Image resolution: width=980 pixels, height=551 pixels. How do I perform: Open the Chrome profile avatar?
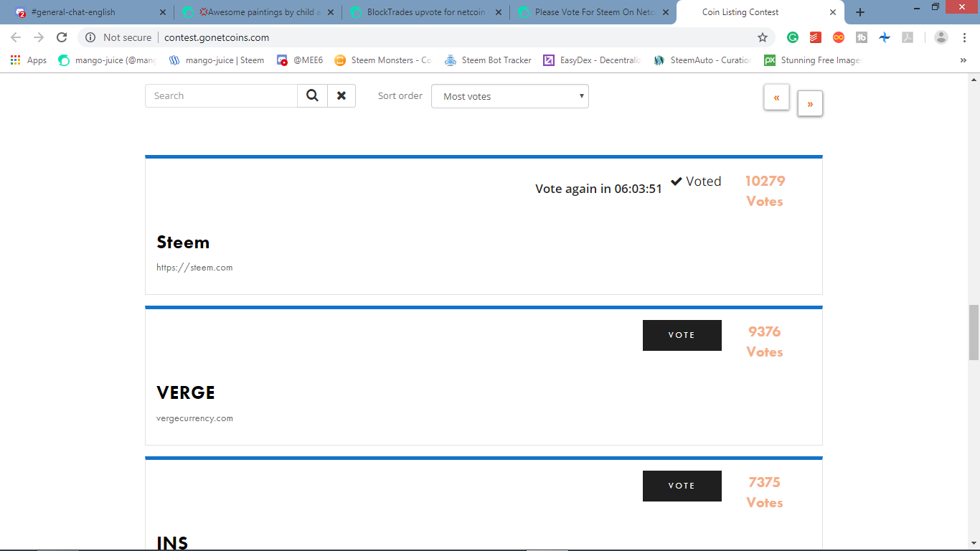point(941,37)
